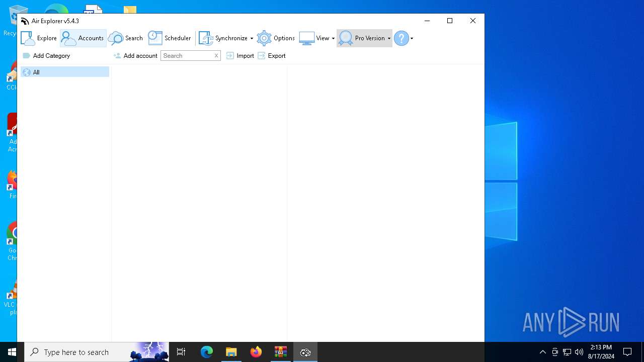
Task: Click Import accounts
Action: click(240, 56)
